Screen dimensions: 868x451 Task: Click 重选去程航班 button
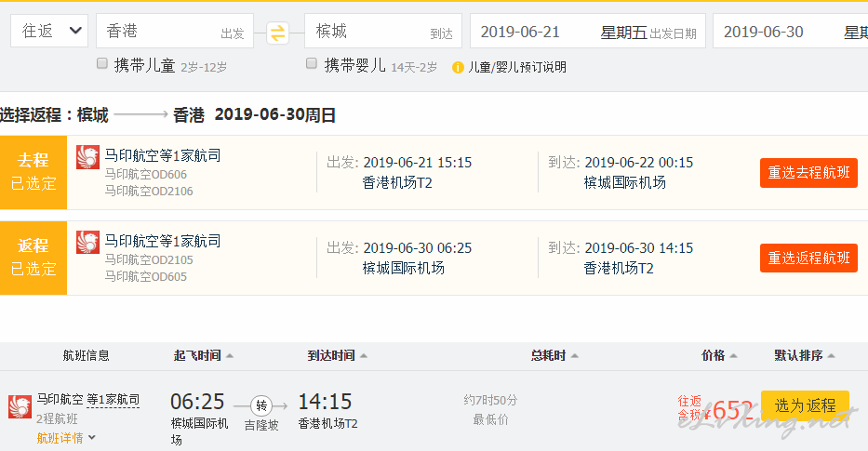pyautogui.click(x=808, y=173)
